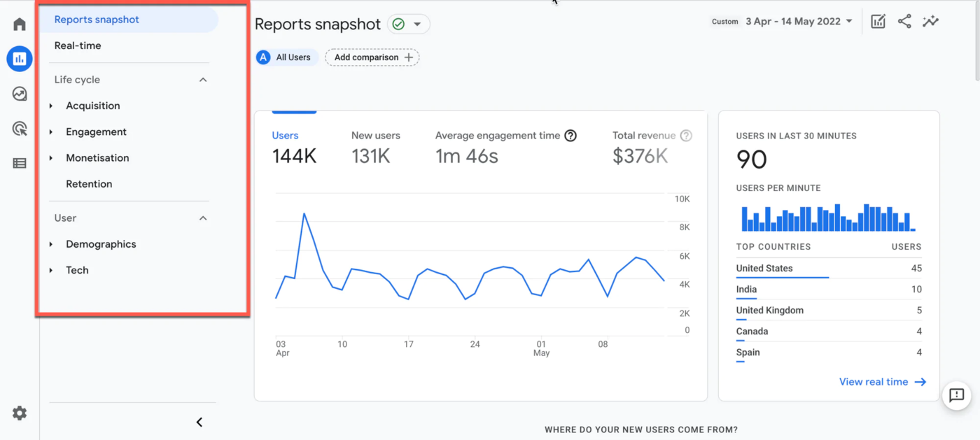Click the feedback speech bubble icon

(956, 395)
